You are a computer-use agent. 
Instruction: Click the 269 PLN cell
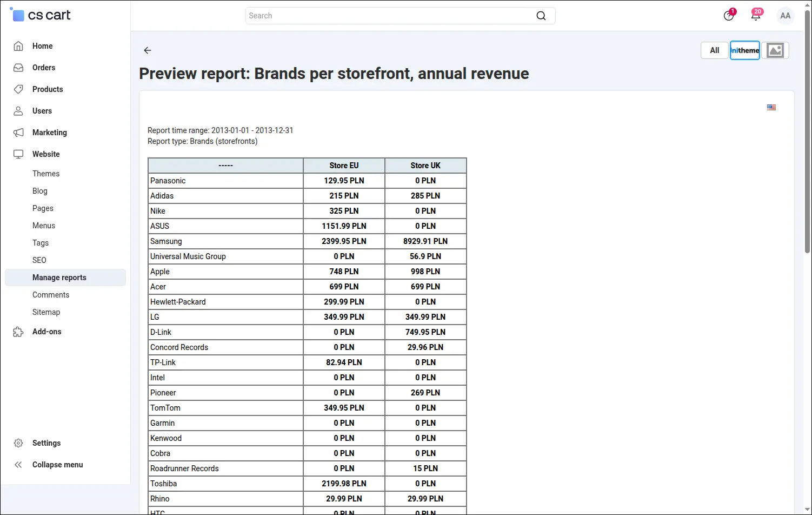pos(425,393)
